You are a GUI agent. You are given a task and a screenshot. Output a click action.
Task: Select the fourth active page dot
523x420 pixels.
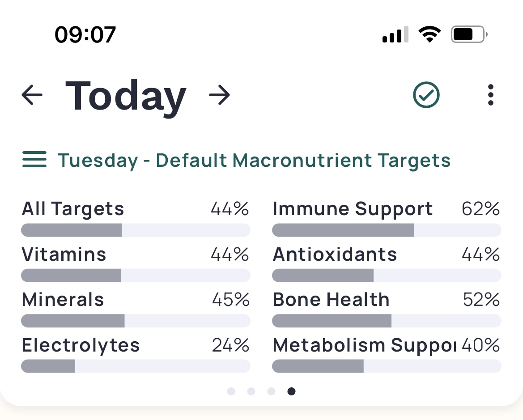(291, 391)
